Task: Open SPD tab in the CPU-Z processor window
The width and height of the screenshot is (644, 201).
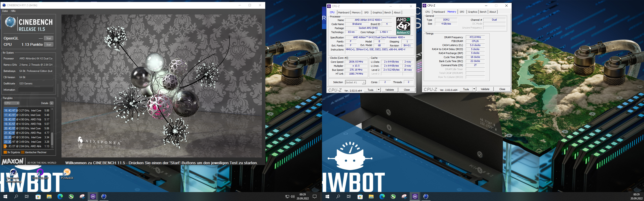Action: pyautogui.click(x=366, y=13)
